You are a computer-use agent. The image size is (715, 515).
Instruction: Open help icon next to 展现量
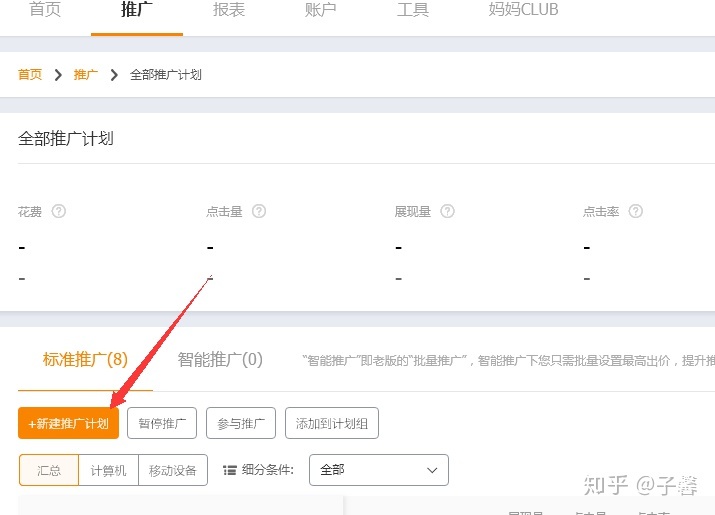pos(447,211)
